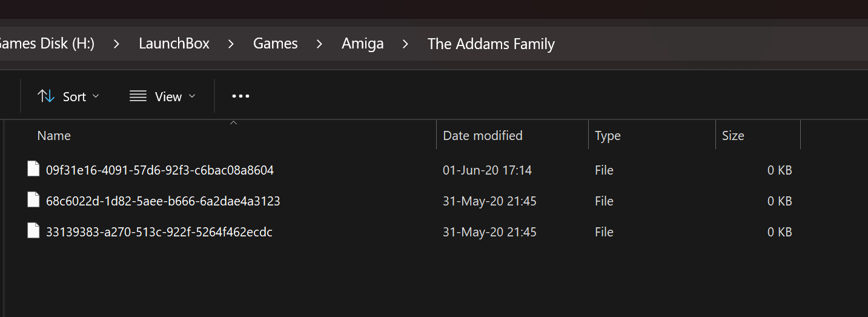Click file icon of 33139383-a270 file

click(34, 232)
